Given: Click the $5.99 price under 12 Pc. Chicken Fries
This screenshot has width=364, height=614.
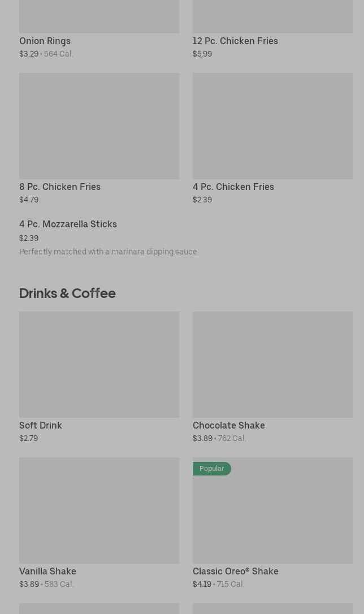Looking at the screenshot, I should click(202, 54).
